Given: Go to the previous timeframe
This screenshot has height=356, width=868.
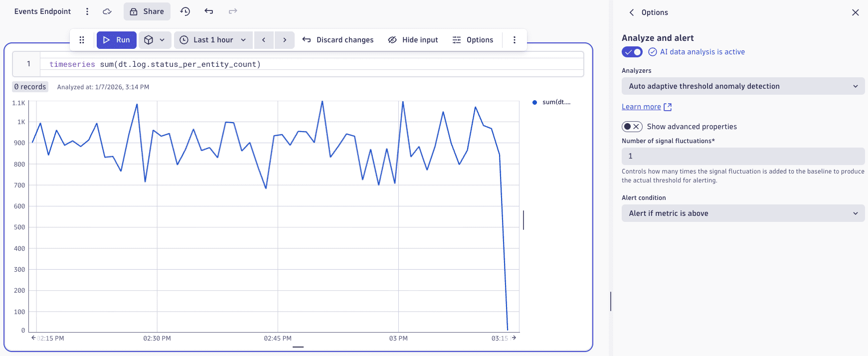Looking at the screenshot, I should (264, 40).
